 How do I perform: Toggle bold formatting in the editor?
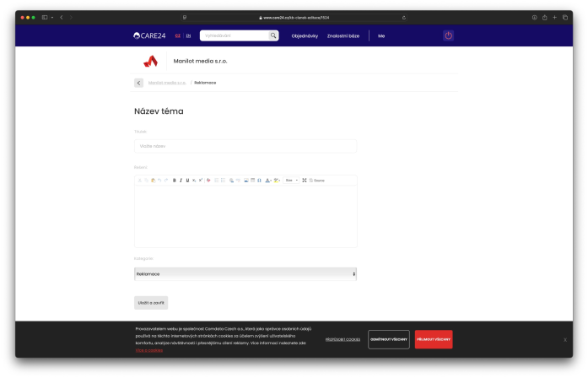coord(175,181)
